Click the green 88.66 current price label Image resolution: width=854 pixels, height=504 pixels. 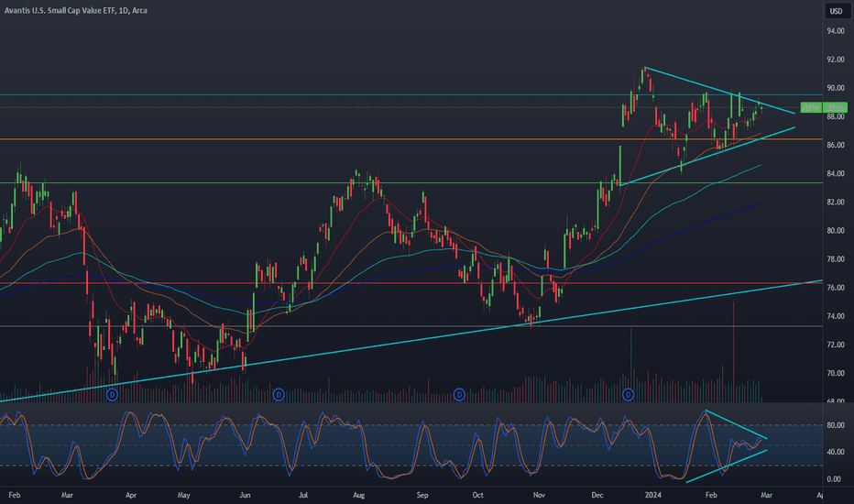[x=836, y=108]
